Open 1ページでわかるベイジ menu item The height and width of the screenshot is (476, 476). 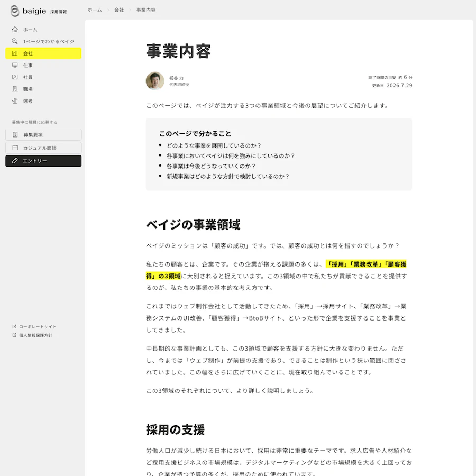coord(43,41)
